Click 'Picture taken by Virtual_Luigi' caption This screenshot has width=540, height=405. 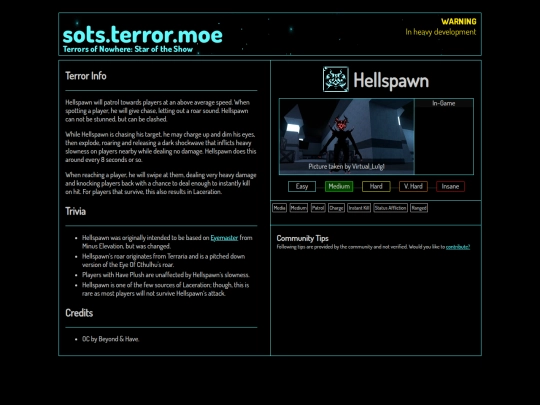tap(346, 167)
